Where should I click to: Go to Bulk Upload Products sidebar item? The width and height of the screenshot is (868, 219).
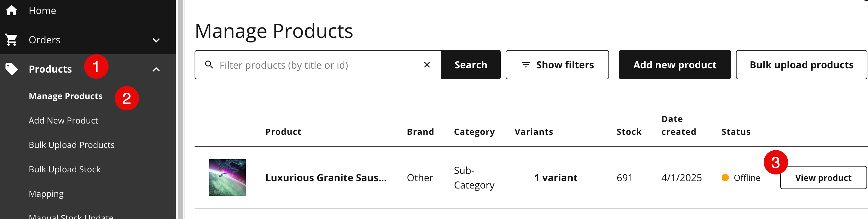point(71,145)
